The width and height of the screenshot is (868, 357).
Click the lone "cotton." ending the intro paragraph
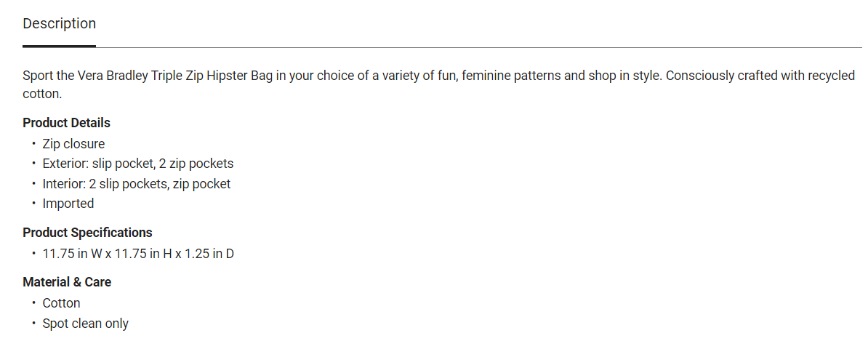(x=43, y=95)
